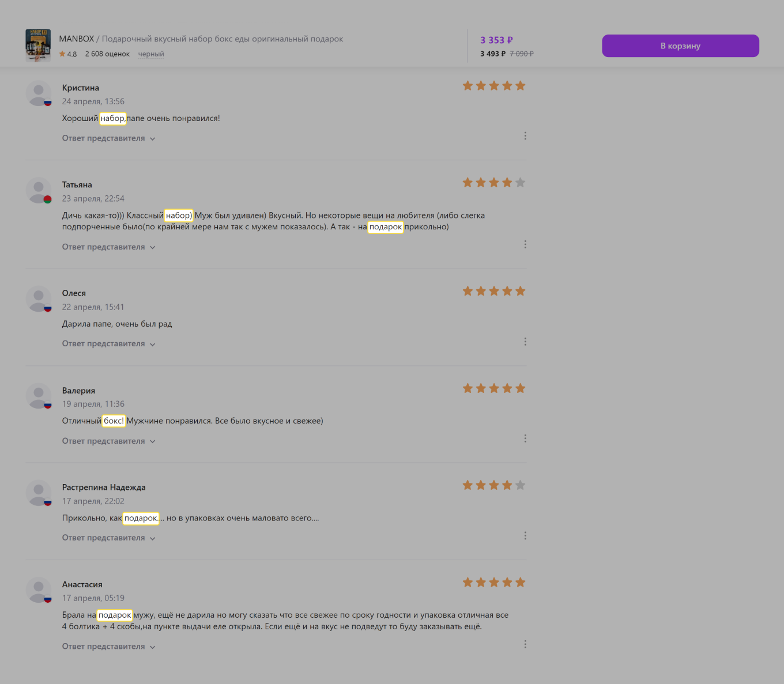This screenshot has width=784, height=684.
Task: Click the 2 608 оценок ratings link
Action: click(107, 54)
